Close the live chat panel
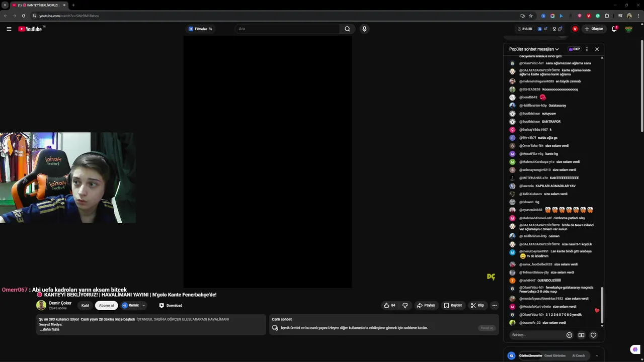644x362 pixels. point(597,49)
